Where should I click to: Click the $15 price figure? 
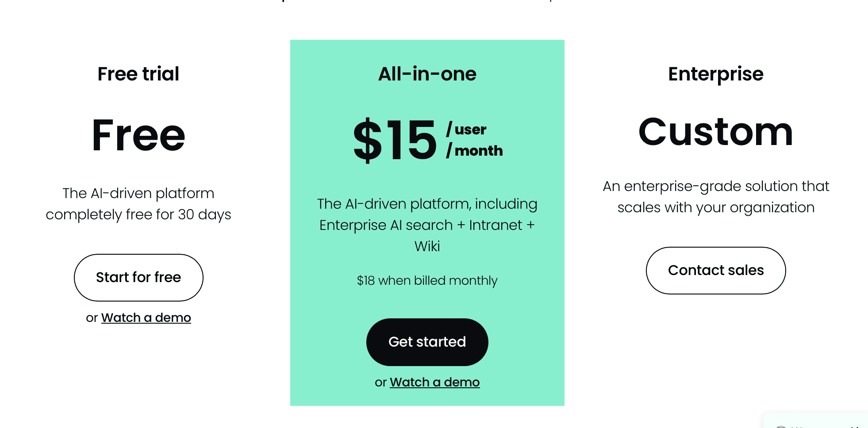[x=395, y=140]
